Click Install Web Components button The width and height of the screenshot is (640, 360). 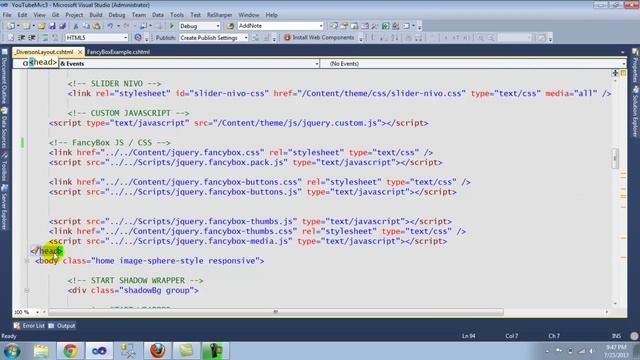[319, 38]
